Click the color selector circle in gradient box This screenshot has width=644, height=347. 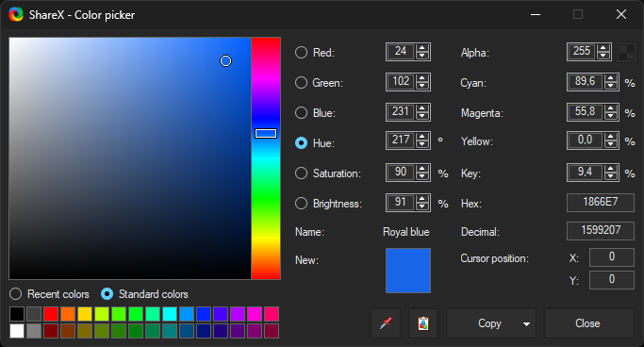point(225,60)
